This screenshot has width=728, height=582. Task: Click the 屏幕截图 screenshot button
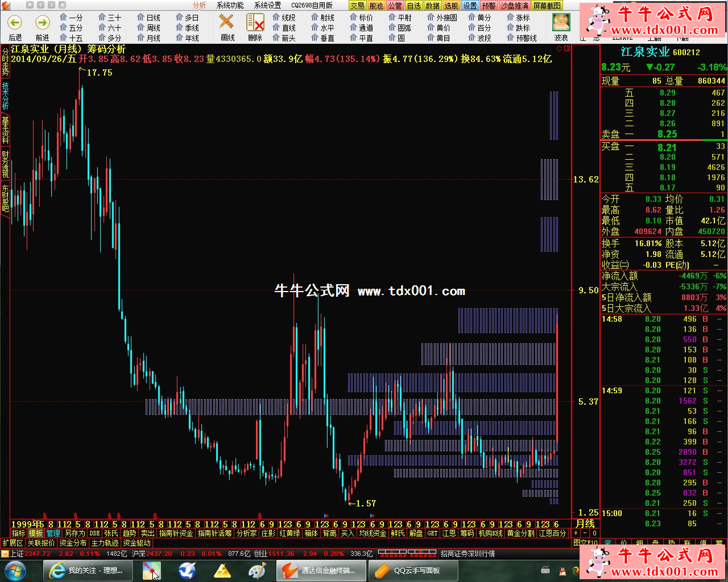[547, 5]
